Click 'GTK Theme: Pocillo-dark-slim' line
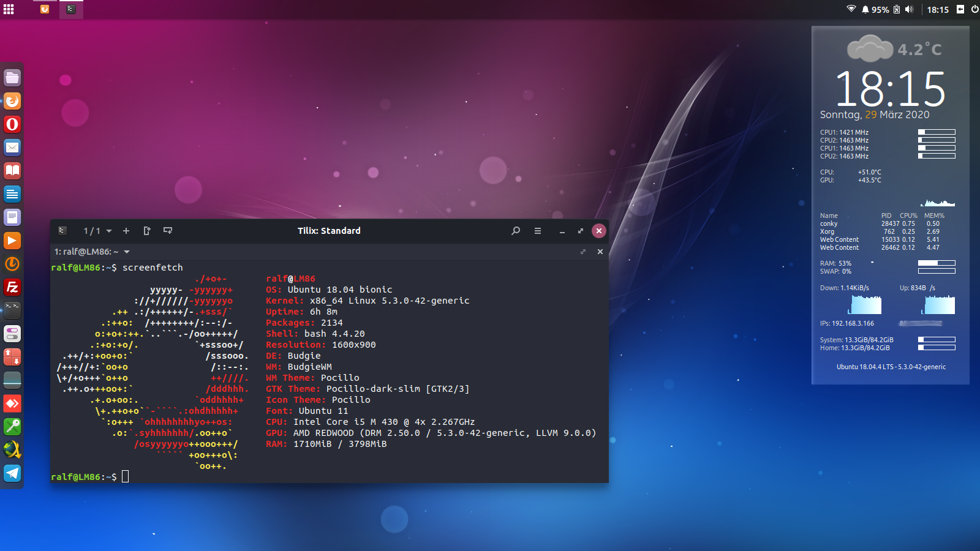Viewport: 980px width, 551px height. (x=367, y=389)
